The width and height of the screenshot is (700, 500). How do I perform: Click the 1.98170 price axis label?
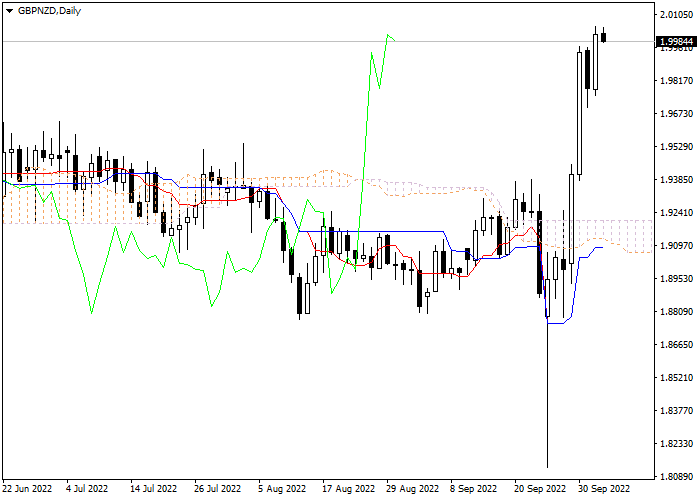[x=676, y=80]
